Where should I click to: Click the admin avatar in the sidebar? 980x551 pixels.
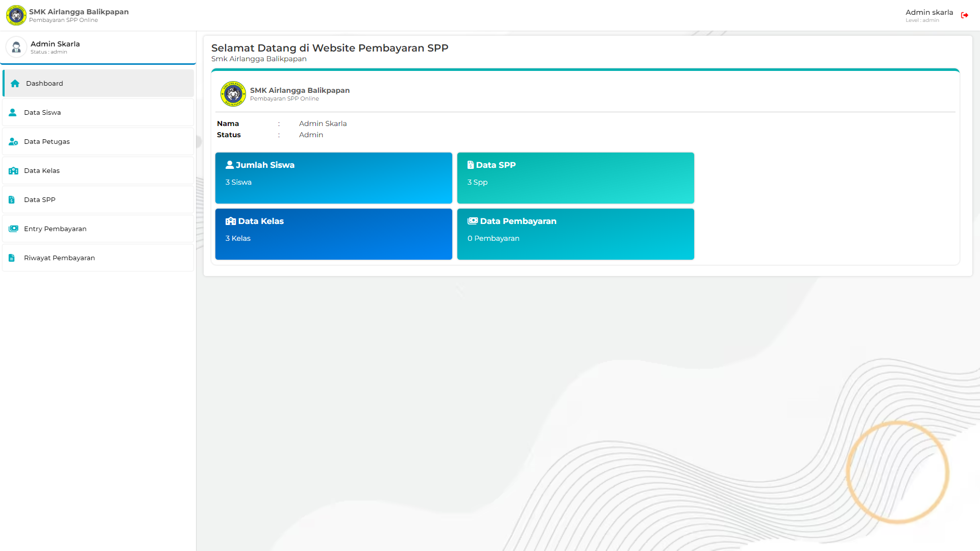pos(16,47)
